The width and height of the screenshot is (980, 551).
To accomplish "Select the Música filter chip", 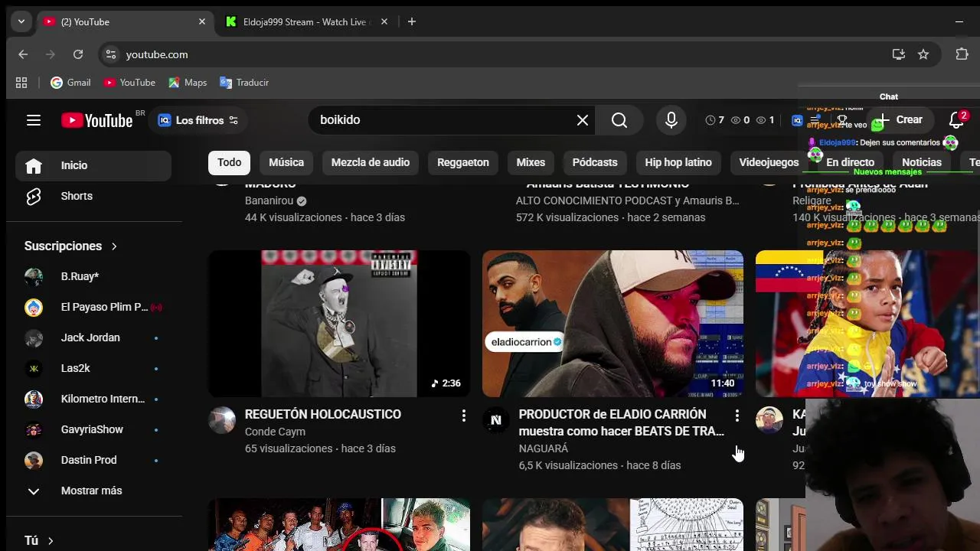I will point(286,162).
